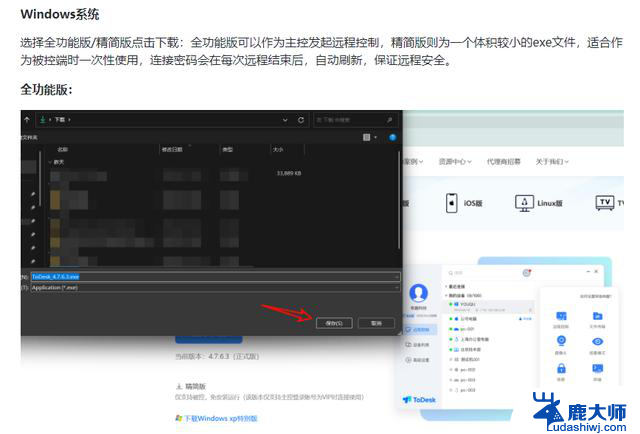Click the ToDesk logo at the window bottom
This screenshot has width=640, height=434.
419,400
